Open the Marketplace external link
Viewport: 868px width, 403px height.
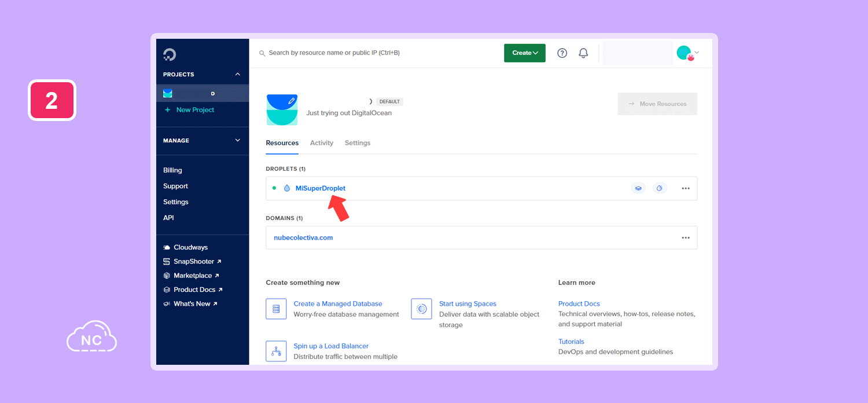pos(196,276)
